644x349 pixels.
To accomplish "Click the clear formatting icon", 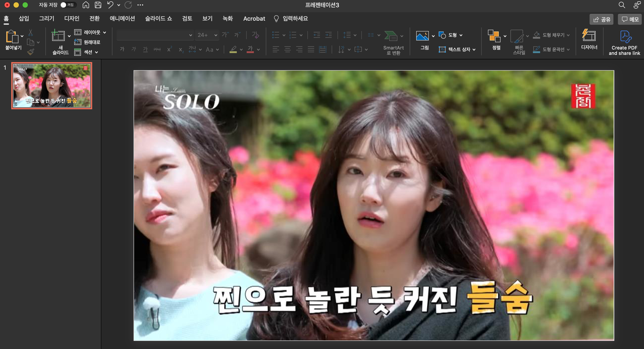I will click(255, 35).
